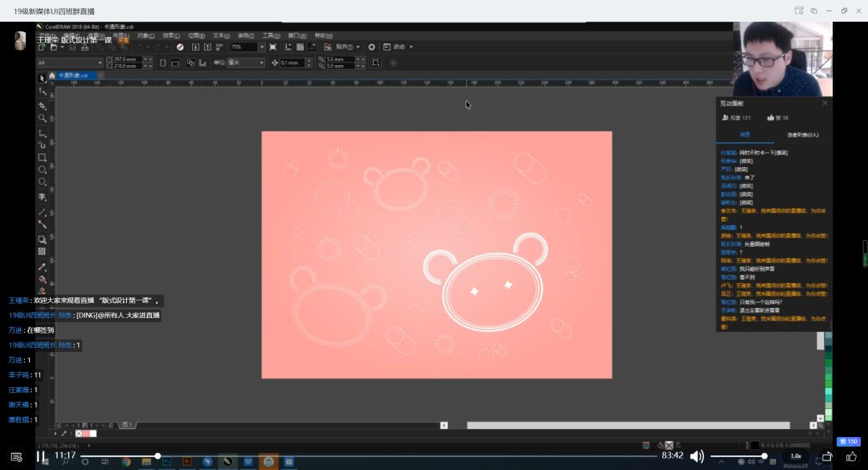Select the Rectangle tool in toolbox
This screenshot has height=470, width=868.
pos(43,157)
